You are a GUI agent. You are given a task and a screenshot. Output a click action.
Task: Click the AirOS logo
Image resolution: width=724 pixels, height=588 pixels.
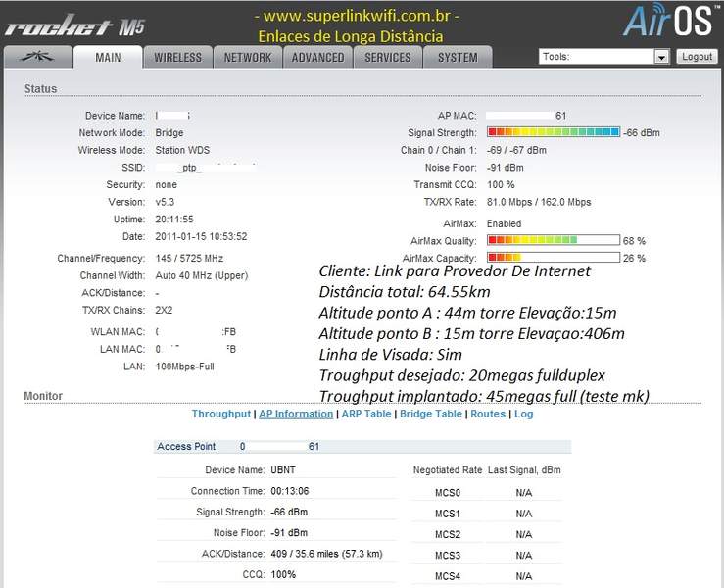click(x=669, y=21)
